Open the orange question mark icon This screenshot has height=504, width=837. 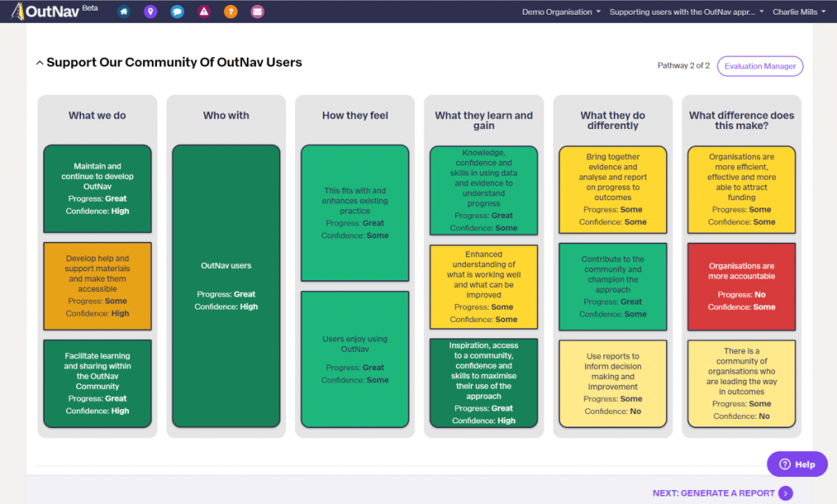pos(231,11)
